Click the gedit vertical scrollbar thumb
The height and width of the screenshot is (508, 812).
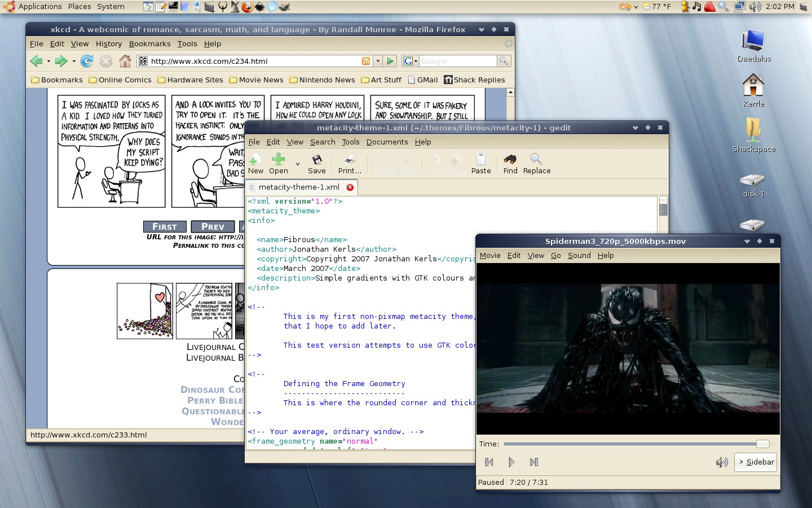point(663,209)
